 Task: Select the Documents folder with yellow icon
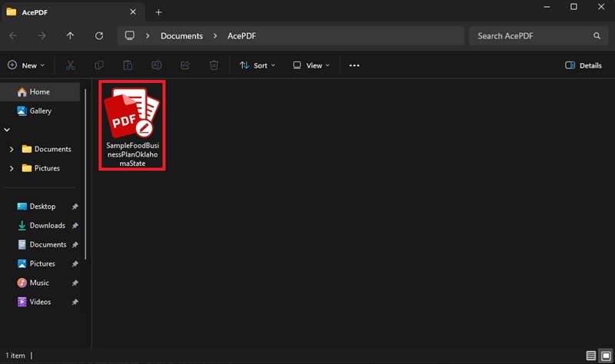[47, 149]
